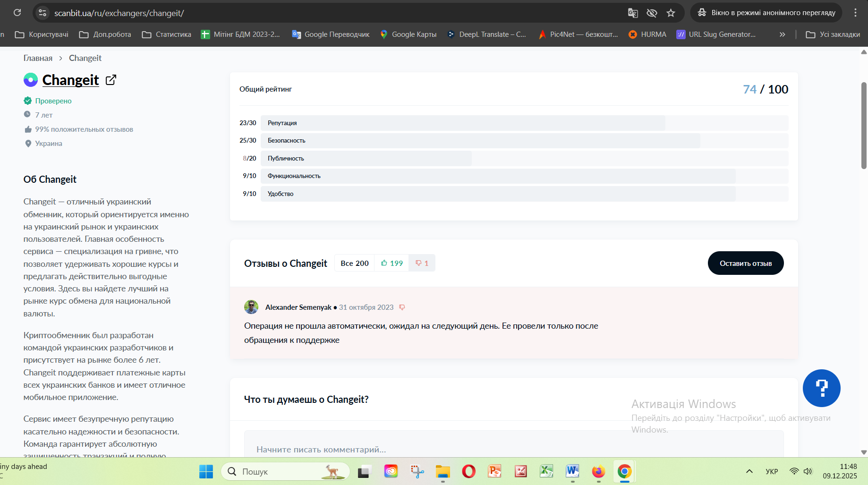Open the Користувачі bookmark folder

point(42,34)
